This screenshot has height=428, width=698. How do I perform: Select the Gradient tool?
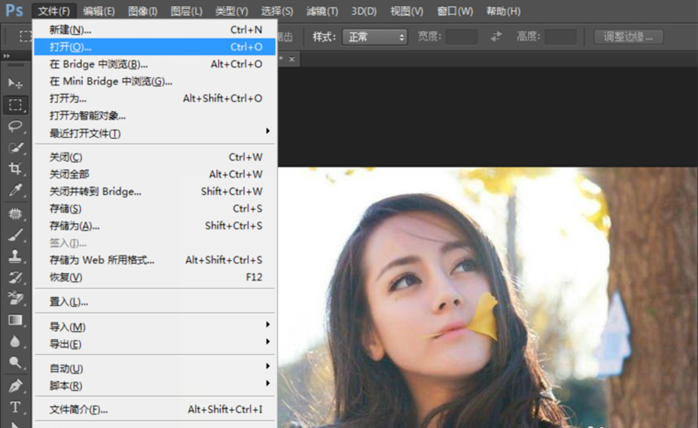pos(15,320)
